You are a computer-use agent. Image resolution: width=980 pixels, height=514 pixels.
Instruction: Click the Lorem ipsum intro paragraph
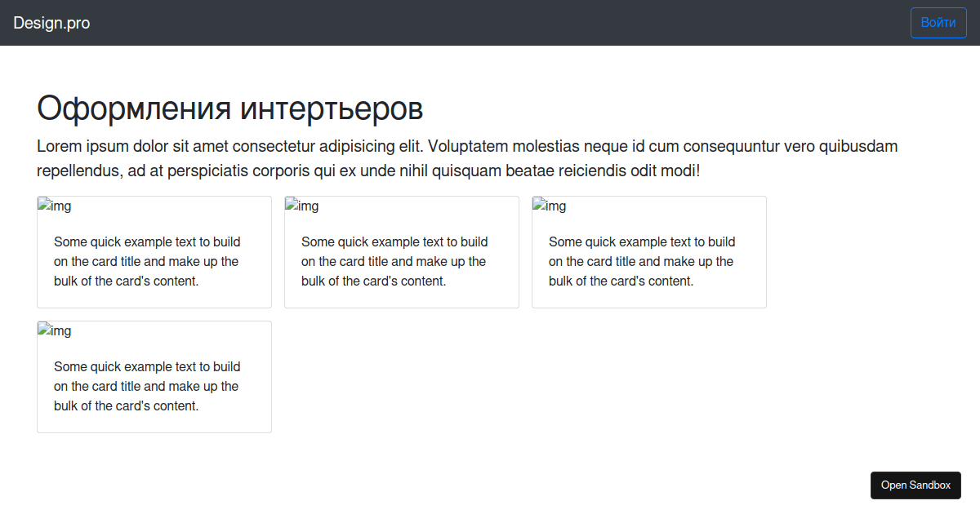point(465,158)
